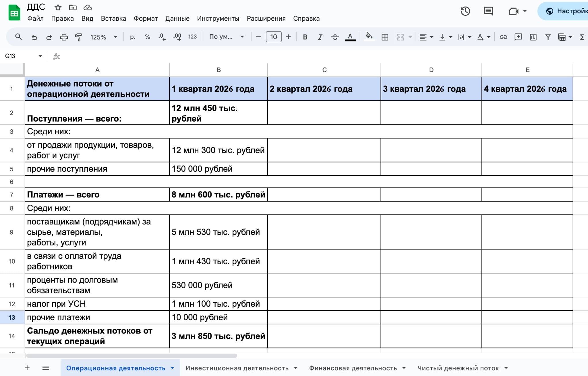Open the 125% zoom dropdown
Screen dimensions: 588x376
point(104,37)
